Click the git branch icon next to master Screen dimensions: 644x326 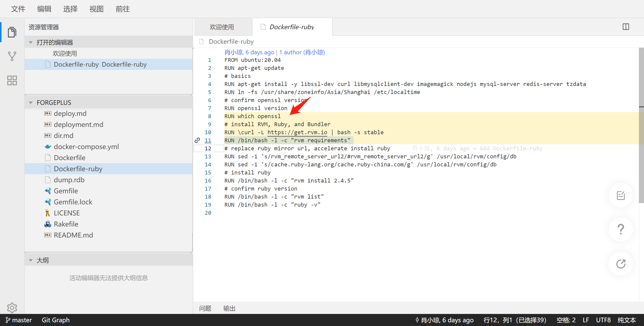8,320
